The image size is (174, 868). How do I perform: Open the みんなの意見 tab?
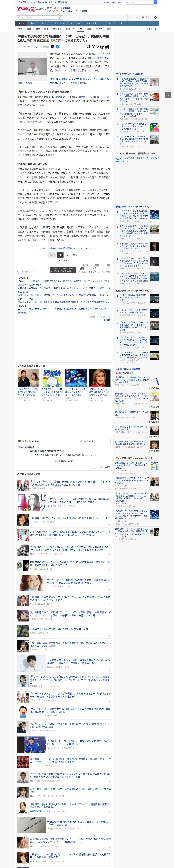pyautogui.click(x=92, y=24)
